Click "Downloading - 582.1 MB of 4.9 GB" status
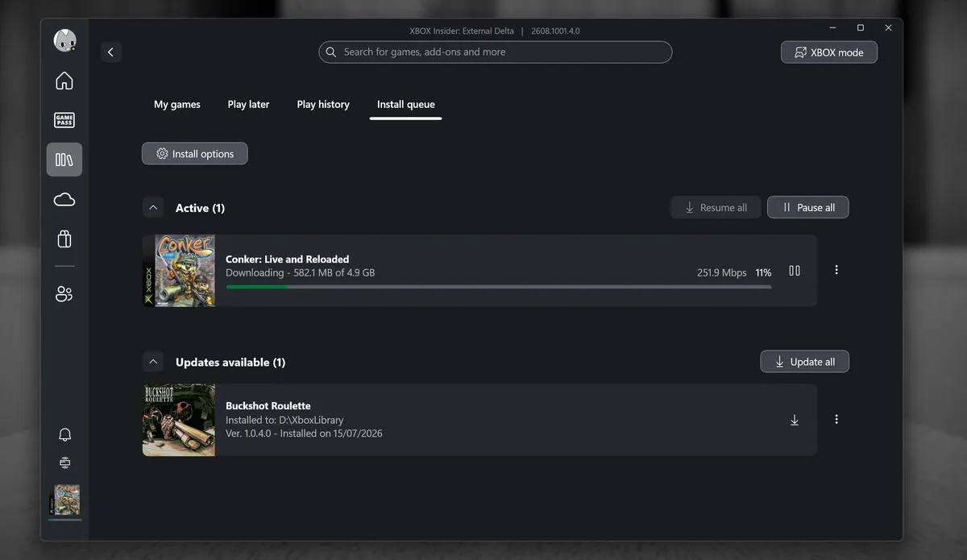Viewport: 967px width, 560px height. [301, 273]
